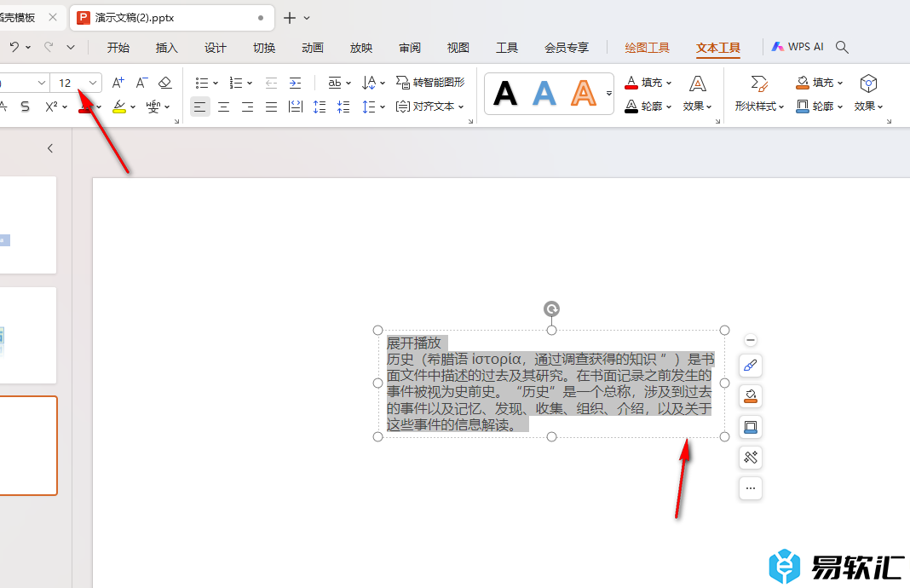Click the floating quick tools icon
Screen dimensions: 910x588
pos(751,458)
